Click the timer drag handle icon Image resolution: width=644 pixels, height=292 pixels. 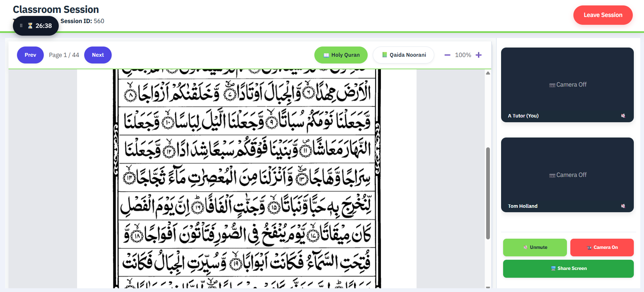coord(21,26)
